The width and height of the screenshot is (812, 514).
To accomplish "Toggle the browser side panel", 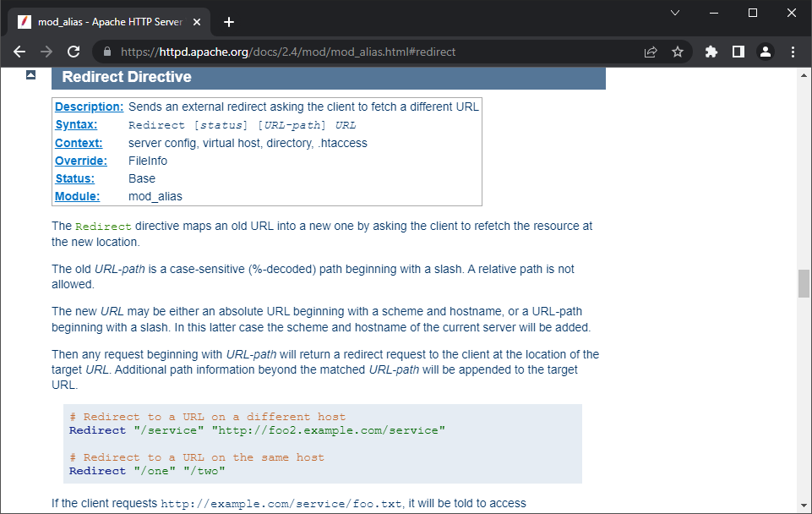I will [x=738, y=52].
